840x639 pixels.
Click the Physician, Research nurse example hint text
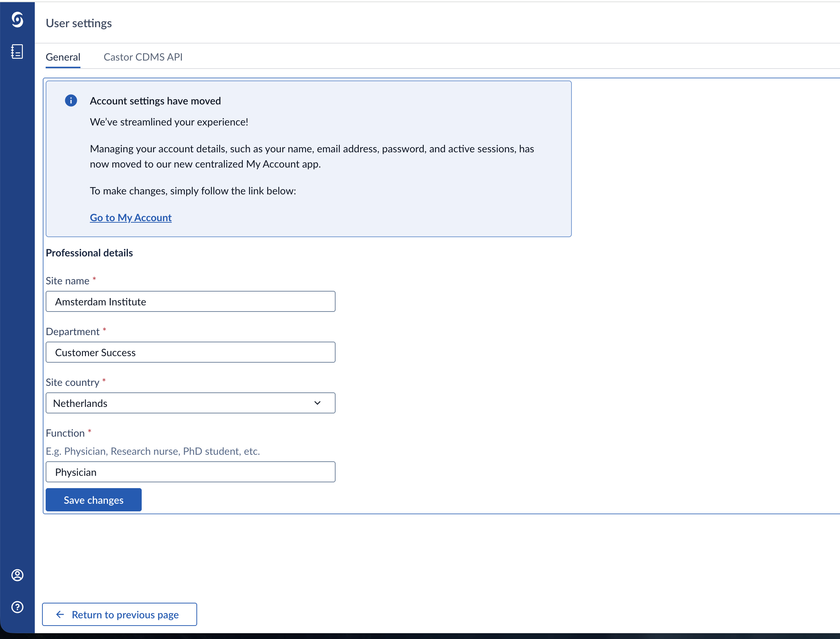point(153,451)
